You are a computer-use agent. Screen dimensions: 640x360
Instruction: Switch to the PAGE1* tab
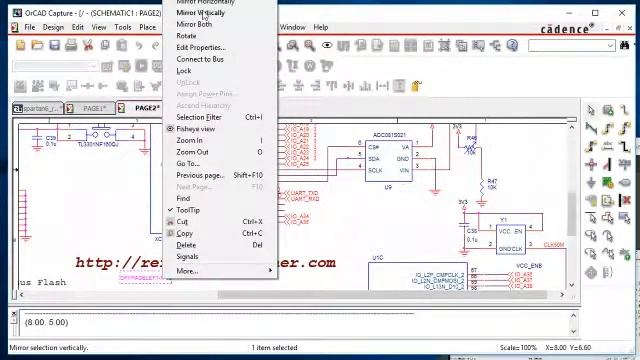[91, 108]
